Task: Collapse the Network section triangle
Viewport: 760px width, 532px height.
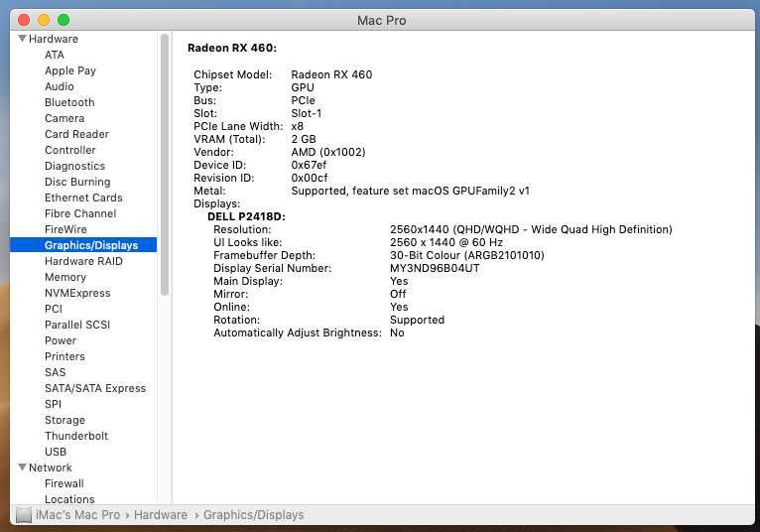Action: point(22,467)
